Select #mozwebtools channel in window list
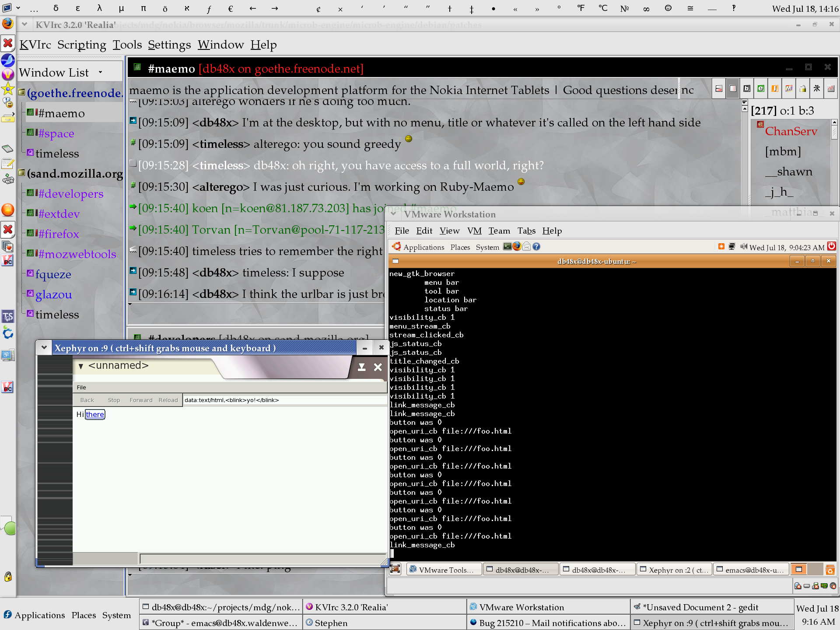This screenshot has height=630, width=840. point(77,254)
